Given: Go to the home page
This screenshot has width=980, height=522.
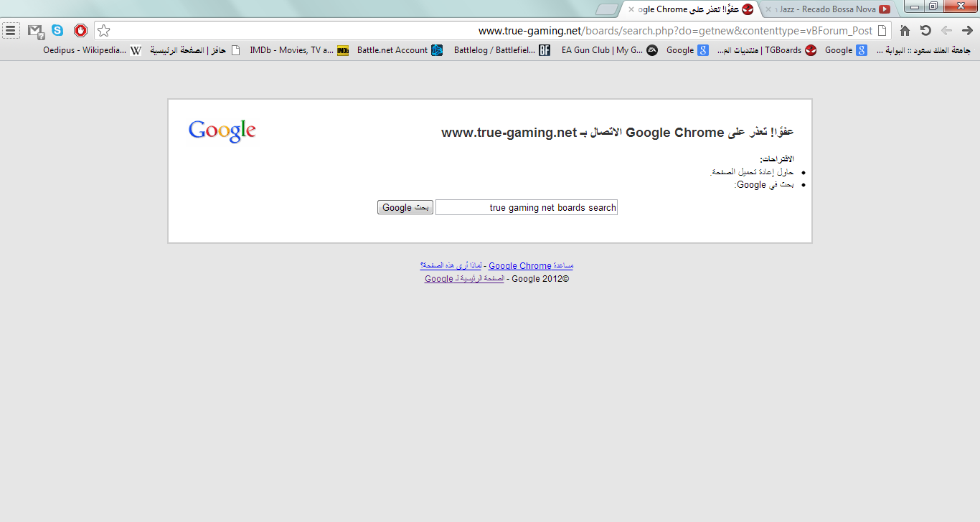Looking at the screenshot, I should click(x=905, y=31).
